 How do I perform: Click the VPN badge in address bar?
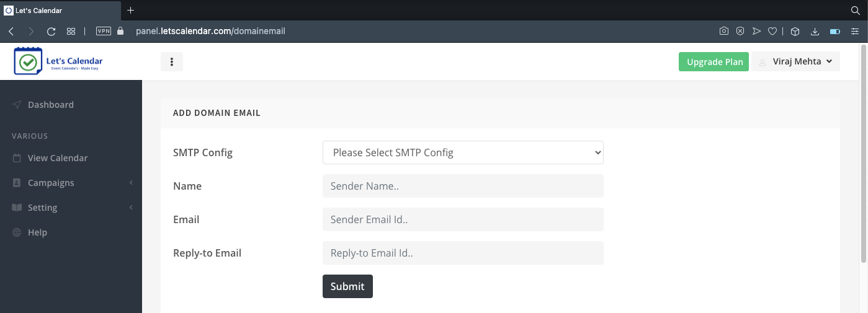tap(104, 31)
